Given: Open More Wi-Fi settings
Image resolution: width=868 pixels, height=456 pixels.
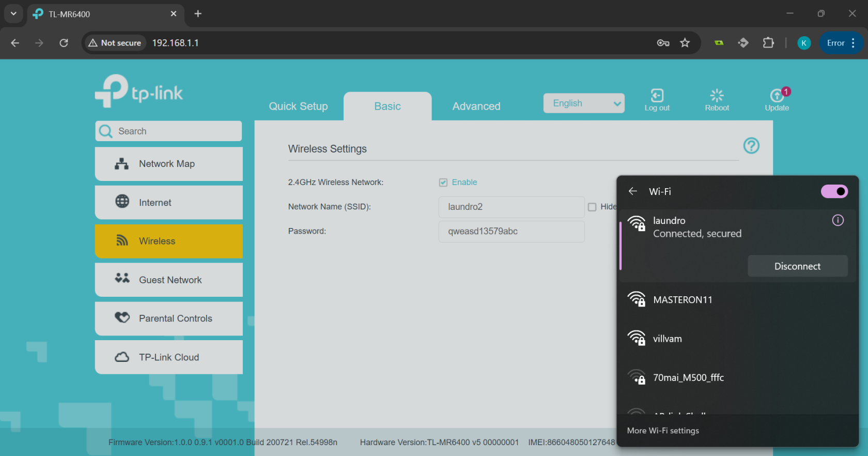Looking at the screenshot, I should click(x=663, y=431).
